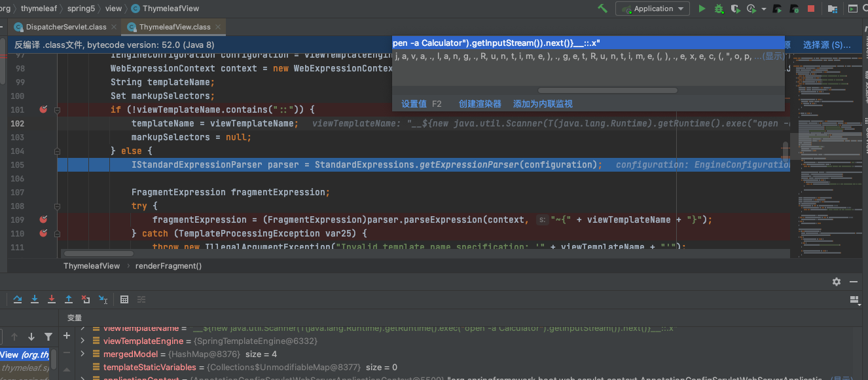The image size is (868, 380).
Task: Click the Trace Current Stream Chain icon
Action: pyautogui.click(x=141, y=299)
